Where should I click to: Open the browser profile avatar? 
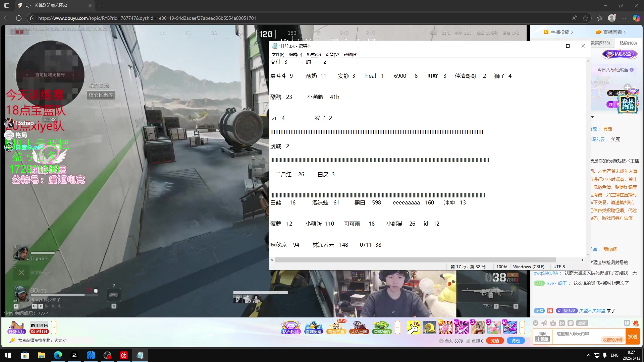tap(612, 18)
